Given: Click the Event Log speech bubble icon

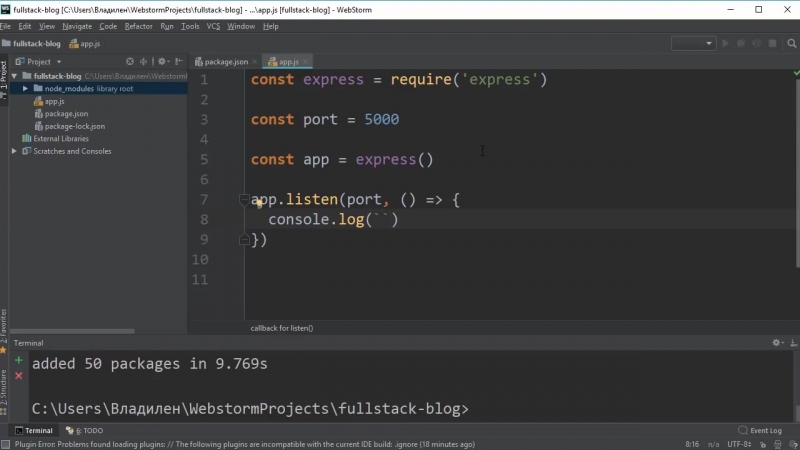Looking at the screenshot, I should [x=743, y=430].
